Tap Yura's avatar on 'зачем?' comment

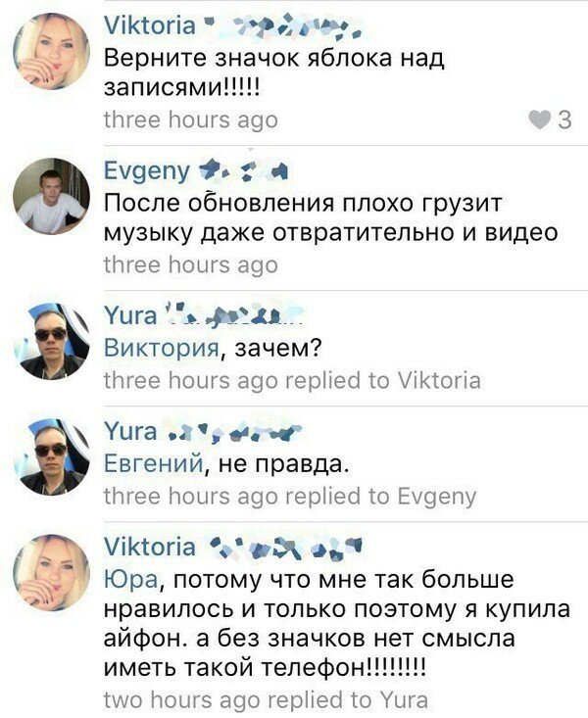click(51, 342)
